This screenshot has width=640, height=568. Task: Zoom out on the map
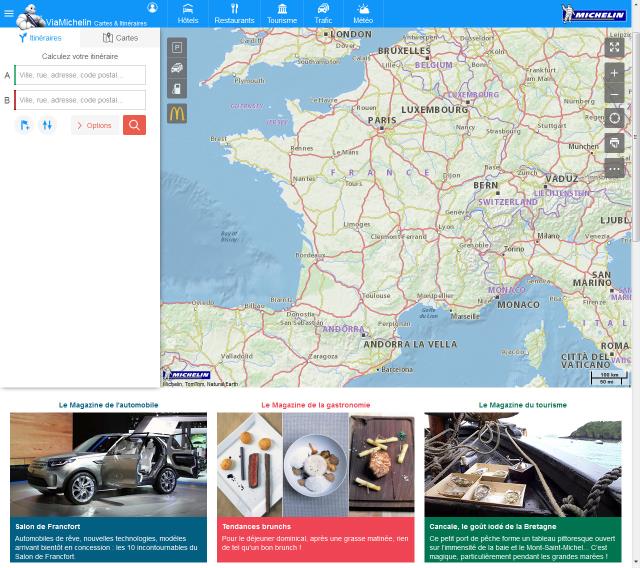(x=614, y=94)
